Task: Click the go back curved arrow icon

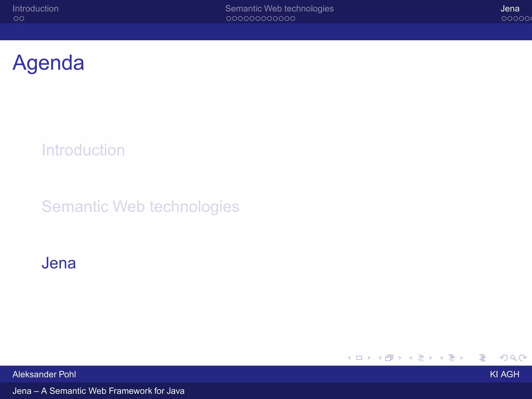Action: 504,358
